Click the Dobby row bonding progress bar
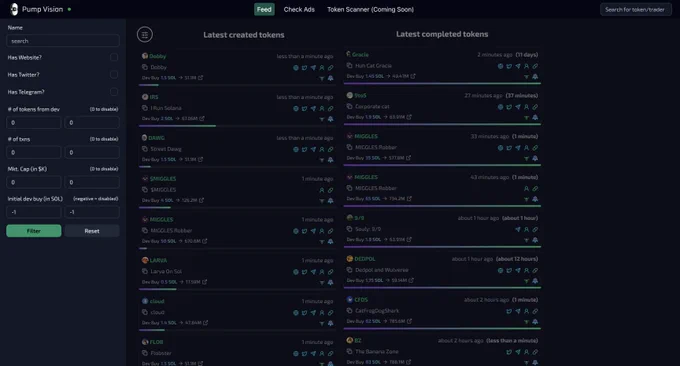680x366 pixels. (238, 85)
